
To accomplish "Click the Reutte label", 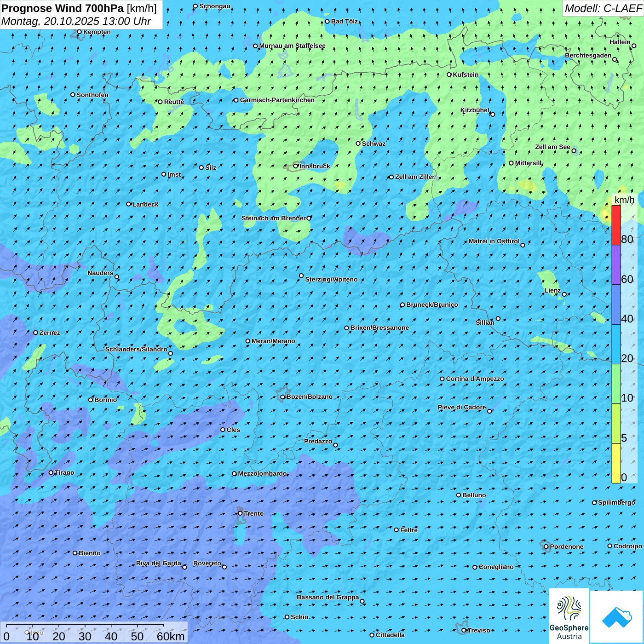I will (x=174, y=102).
